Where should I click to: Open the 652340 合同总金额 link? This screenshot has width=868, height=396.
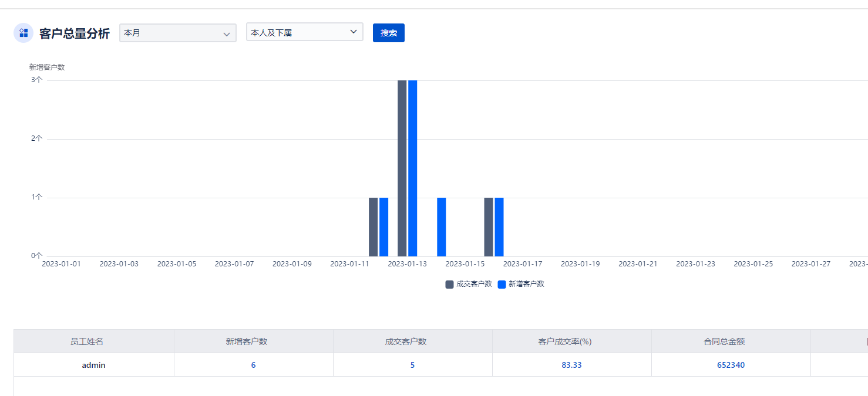tap(731, 365)
